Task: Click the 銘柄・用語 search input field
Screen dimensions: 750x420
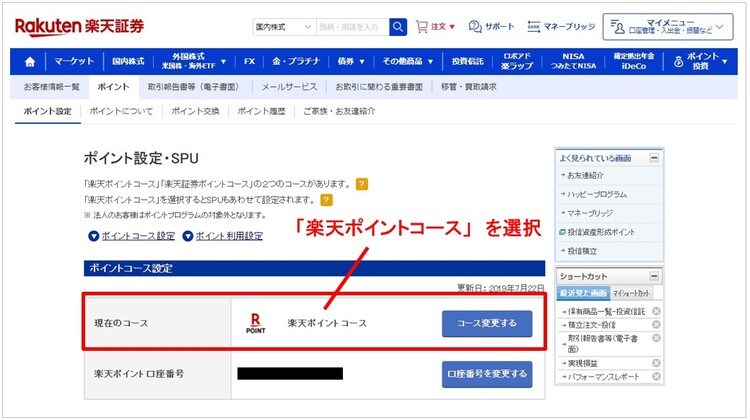Action: pos(353,27)
